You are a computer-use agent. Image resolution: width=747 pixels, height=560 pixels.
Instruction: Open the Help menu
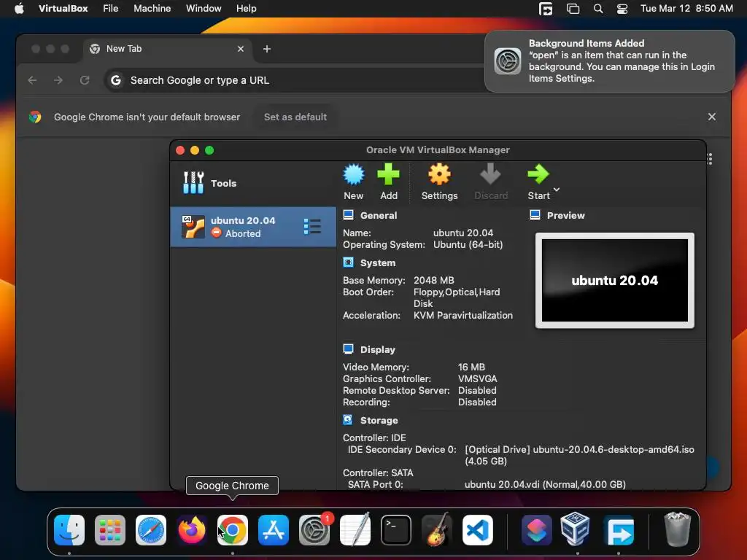(247, 9)
